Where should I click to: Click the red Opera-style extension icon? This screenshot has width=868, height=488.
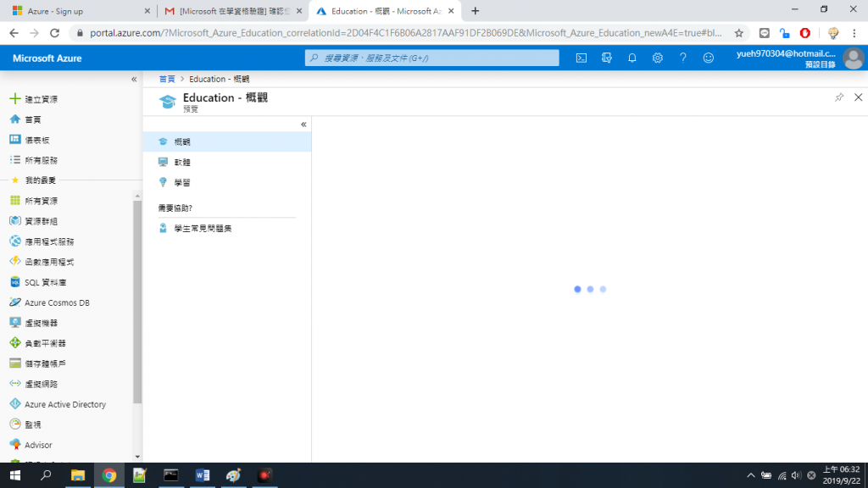pos(805,33)
